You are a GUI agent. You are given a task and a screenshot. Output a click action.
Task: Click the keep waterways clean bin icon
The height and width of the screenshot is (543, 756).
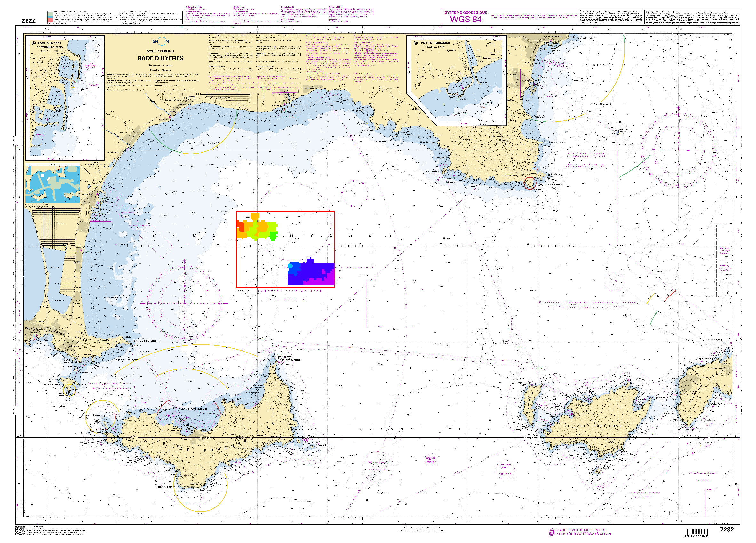[x=552, y=532]
